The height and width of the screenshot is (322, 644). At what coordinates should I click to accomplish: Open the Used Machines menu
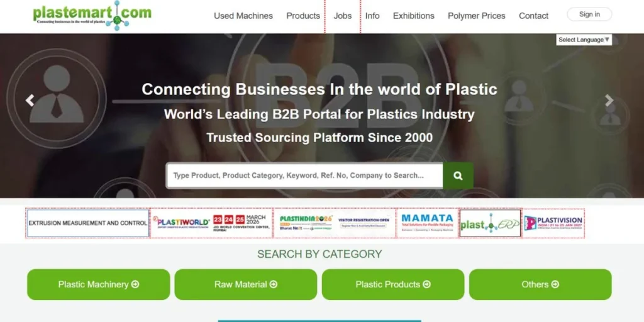coord(243,16)
